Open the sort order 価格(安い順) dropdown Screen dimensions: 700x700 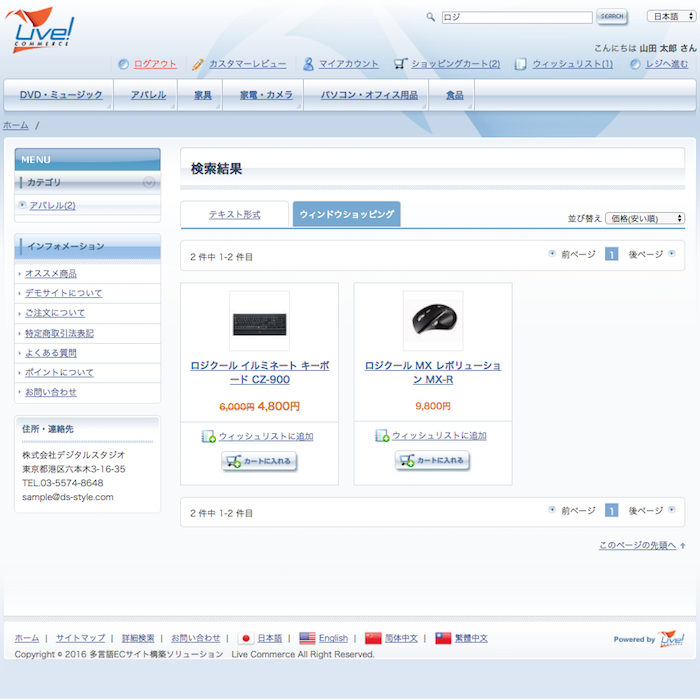click(x=644, y=218)
